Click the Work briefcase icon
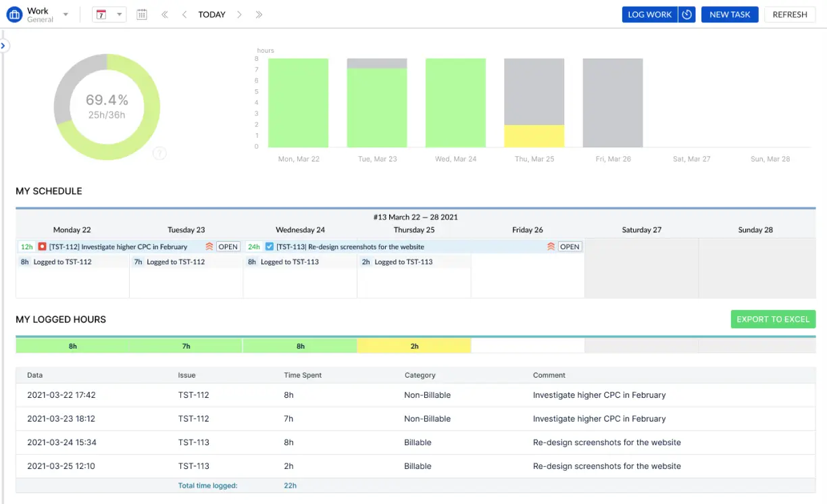 (x=14, y=15)
